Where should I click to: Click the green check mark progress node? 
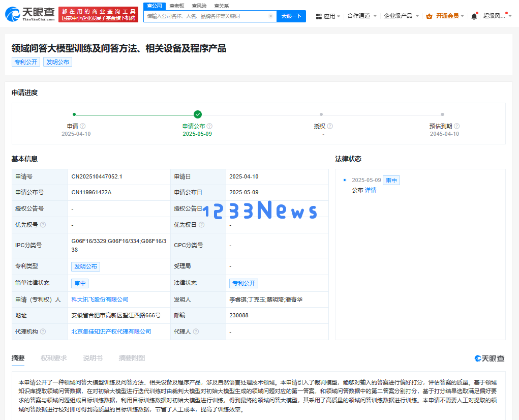(x=198, y=114)
